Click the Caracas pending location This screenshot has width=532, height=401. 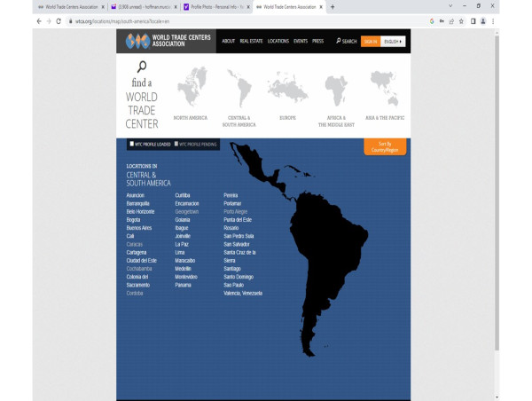[x=135, y=244]
